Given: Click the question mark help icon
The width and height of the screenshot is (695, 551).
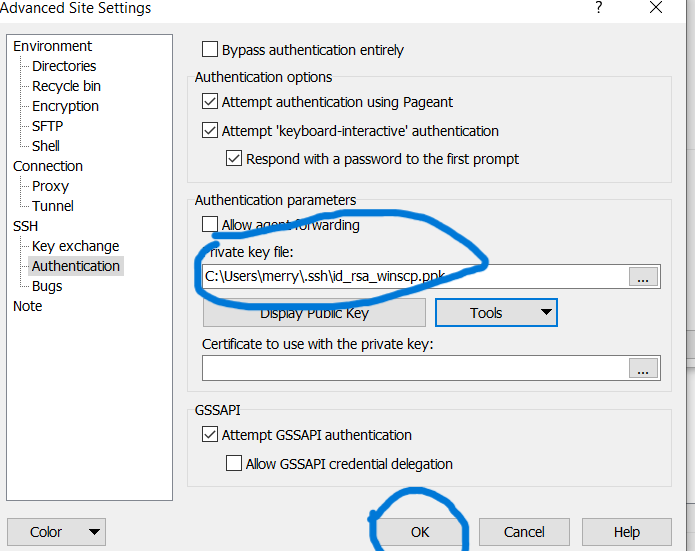Looking at the screenshot, I should pyautogui.click(x=599, y=8).
